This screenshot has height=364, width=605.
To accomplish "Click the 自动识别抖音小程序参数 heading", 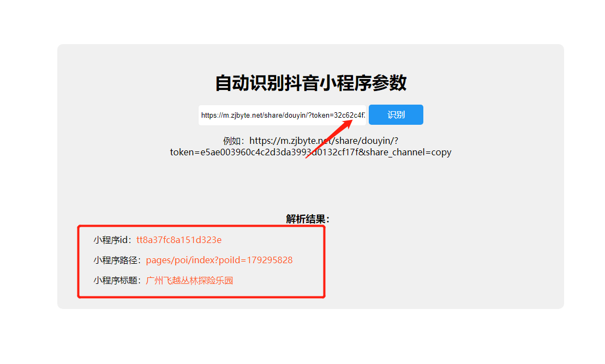I will pos(310,83).
